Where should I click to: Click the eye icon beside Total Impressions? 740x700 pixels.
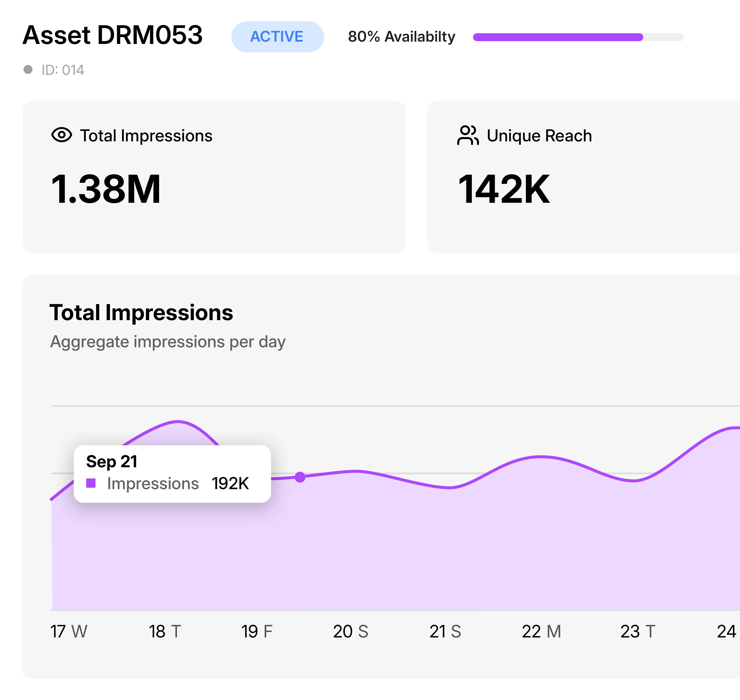coord(62,135)
